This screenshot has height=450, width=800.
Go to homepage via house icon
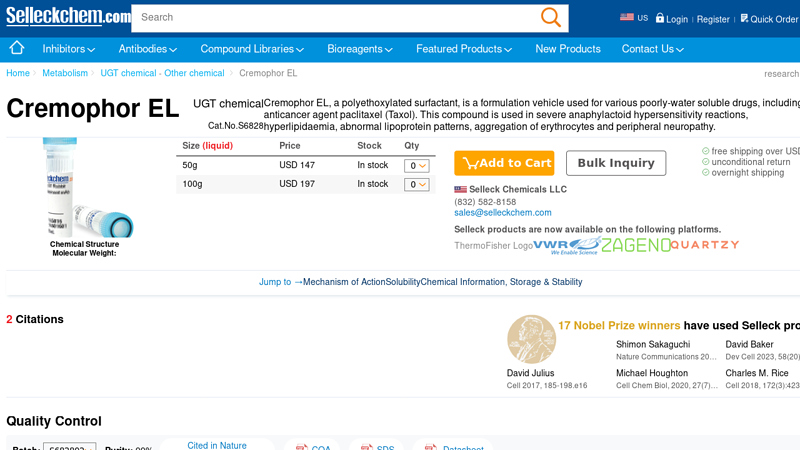tap(17, 48)
